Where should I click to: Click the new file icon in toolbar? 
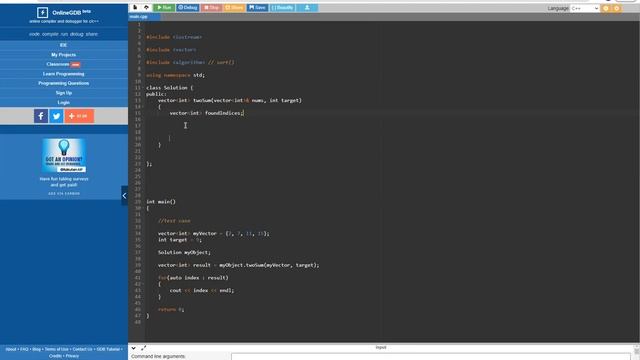coord(135,7)
